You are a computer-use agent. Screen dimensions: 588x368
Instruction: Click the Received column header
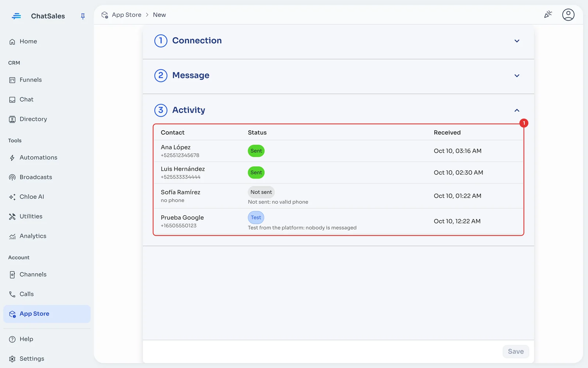click(447, 132)
